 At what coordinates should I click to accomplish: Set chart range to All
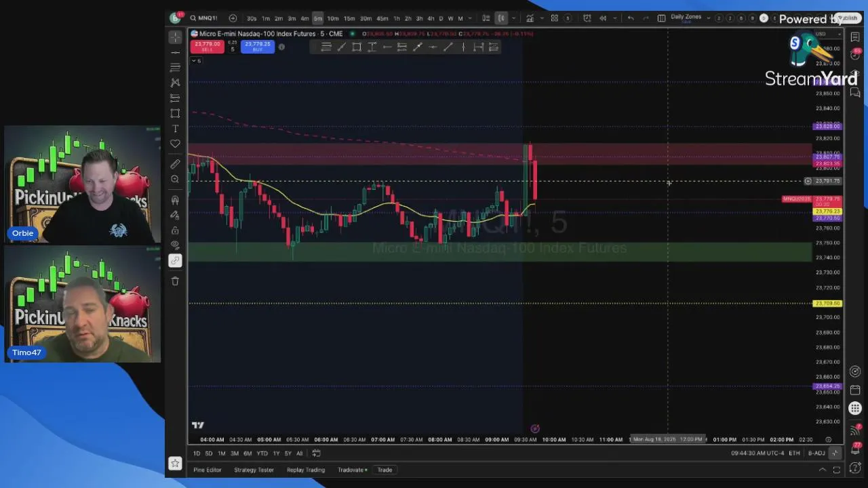(x=299, y=453)
